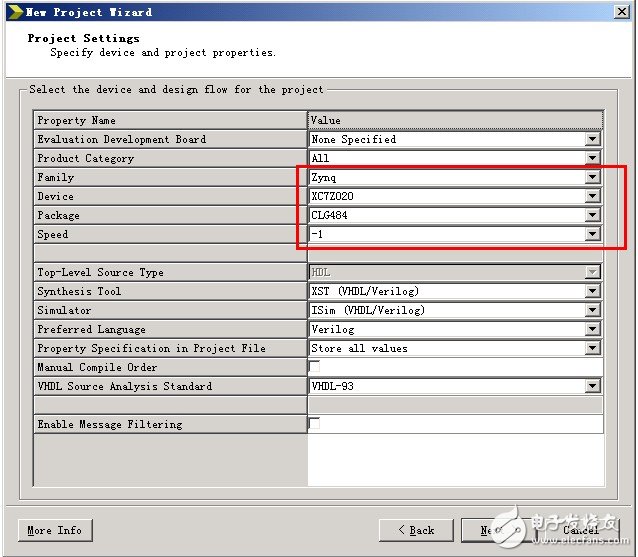Expand Property Specification in Project File dropdown
The width and height of the screenshot is (638, 557).
(x=593, y=349)
